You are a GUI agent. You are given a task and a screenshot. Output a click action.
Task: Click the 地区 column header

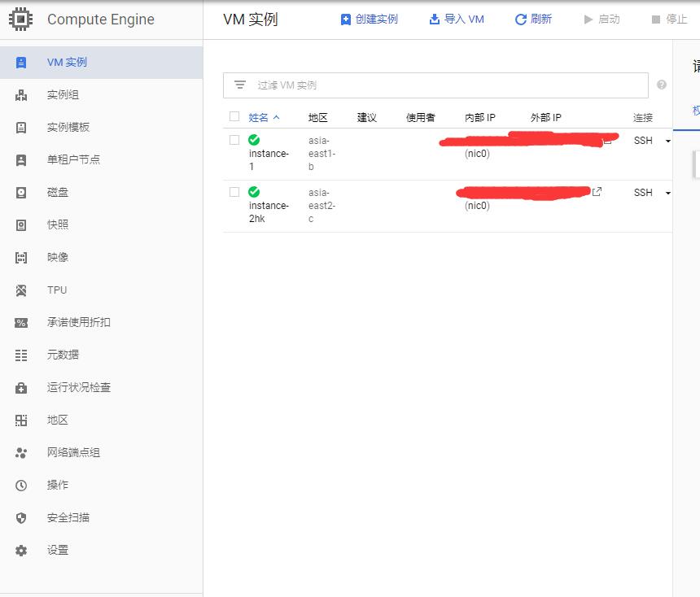(x=318, y=117)
